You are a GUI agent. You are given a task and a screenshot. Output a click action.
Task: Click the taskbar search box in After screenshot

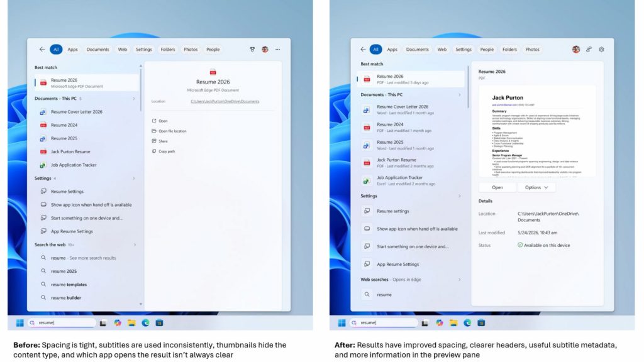click(x=384, y=323)
